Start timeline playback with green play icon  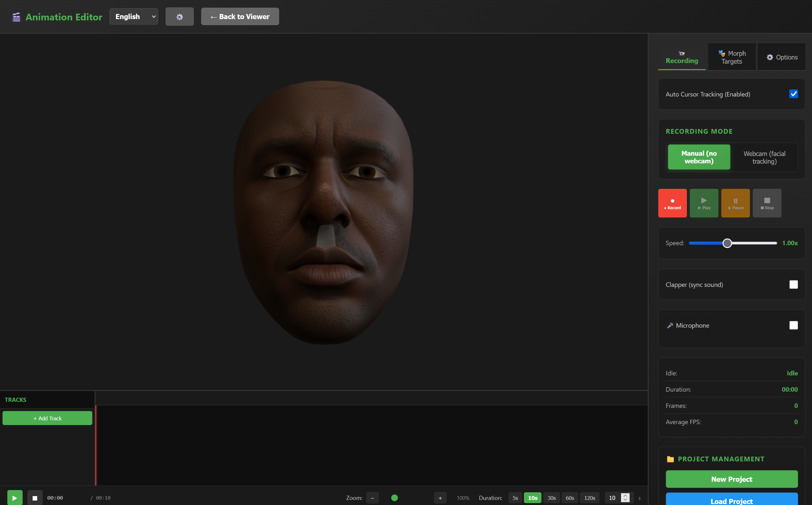pos(15,498)
